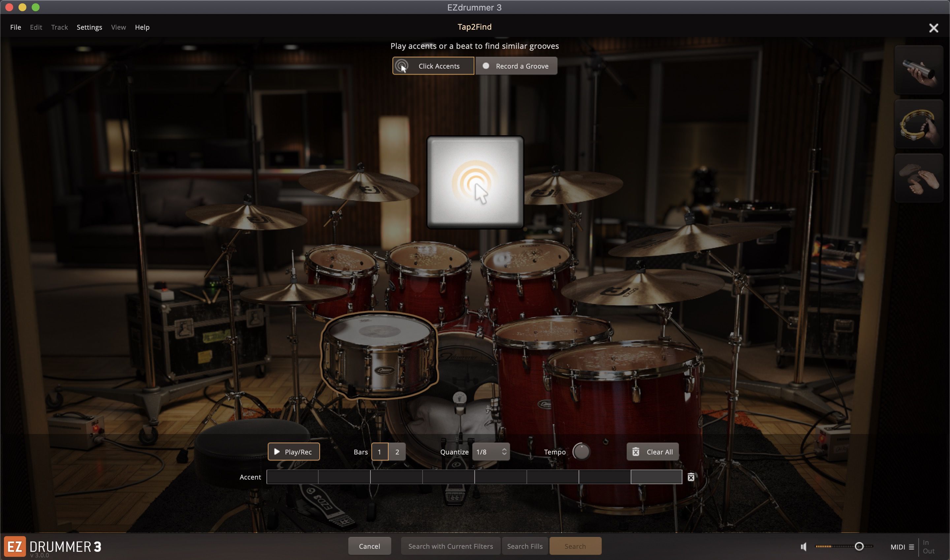Mute output with the speaker icon
The width and height of the screenshot is (950, 560).
click(x=804, y=546)
